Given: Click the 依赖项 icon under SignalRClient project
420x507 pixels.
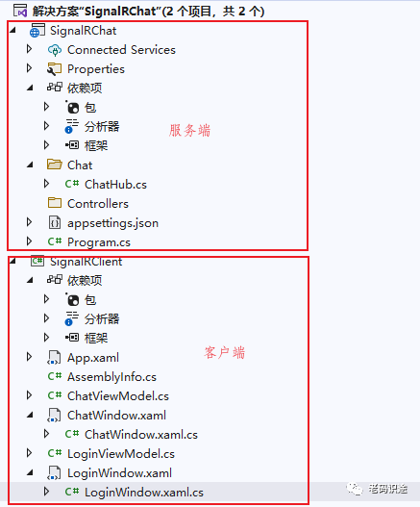Looking at the screenshot, I should coord(55,280).
